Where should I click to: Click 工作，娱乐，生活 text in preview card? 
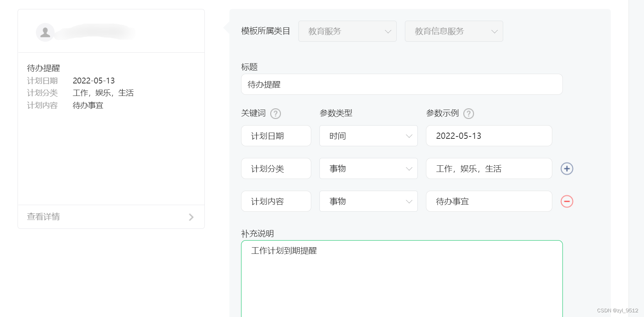pyautogui.click(x=103, y=93)
